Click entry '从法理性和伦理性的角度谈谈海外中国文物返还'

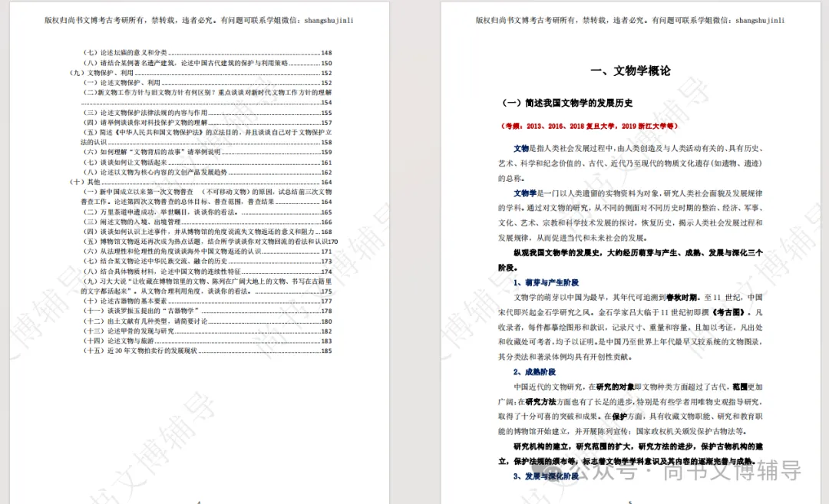tap(207, 252)
